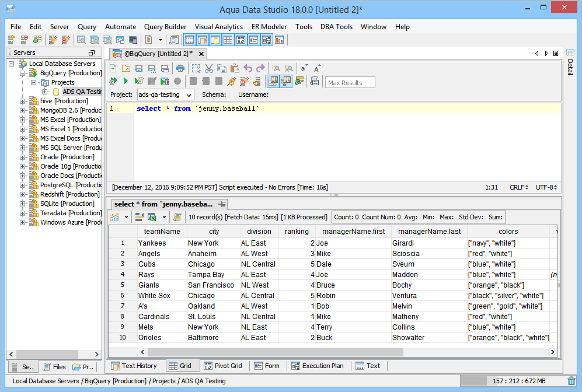Click the Redo arrow icon
This screenshot has width=582, height=392.
260,68
